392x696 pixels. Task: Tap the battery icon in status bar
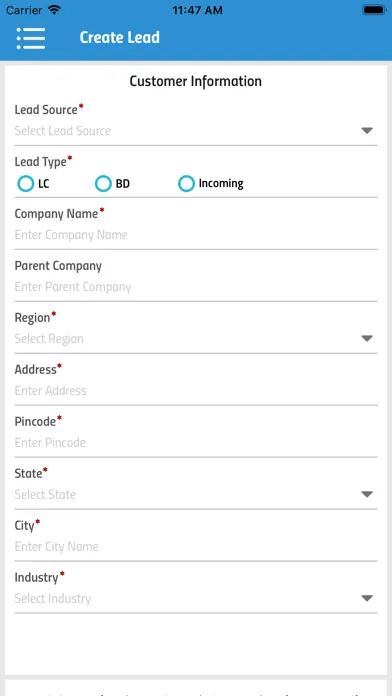(x=374, y=10)
